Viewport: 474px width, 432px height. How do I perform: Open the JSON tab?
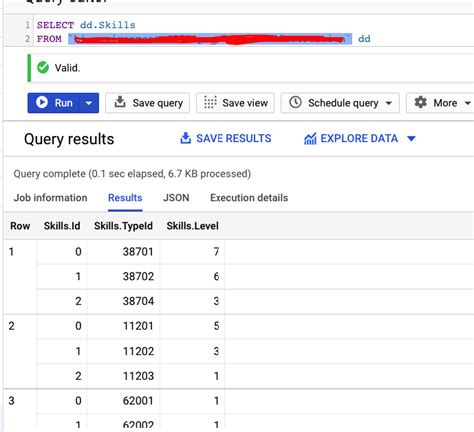(x=176, y=198)
